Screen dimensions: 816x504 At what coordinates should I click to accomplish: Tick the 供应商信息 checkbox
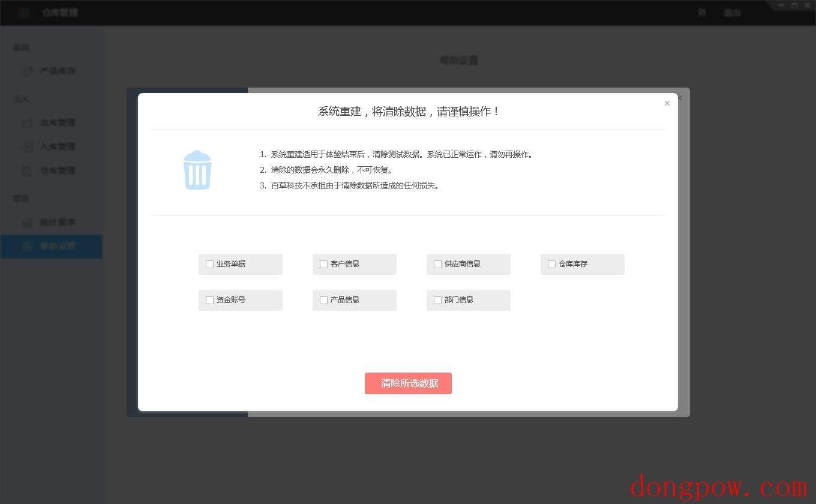coord(437,264)
